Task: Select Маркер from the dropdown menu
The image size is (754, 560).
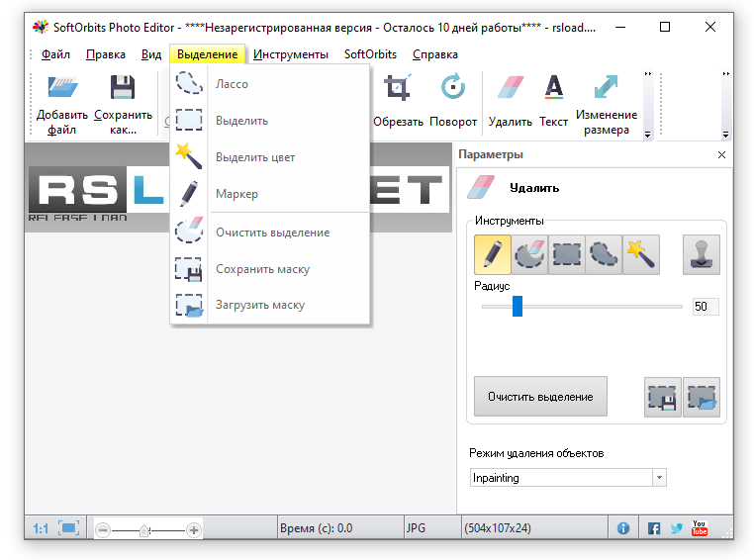Action: click(x=270, y=194)
